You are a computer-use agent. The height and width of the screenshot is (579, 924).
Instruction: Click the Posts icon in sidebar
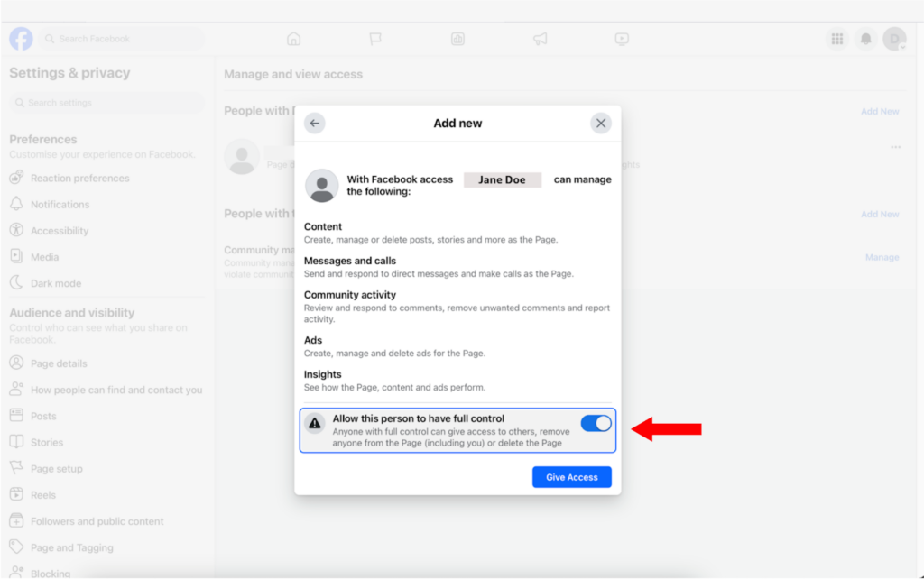click(x=16, y=415)
